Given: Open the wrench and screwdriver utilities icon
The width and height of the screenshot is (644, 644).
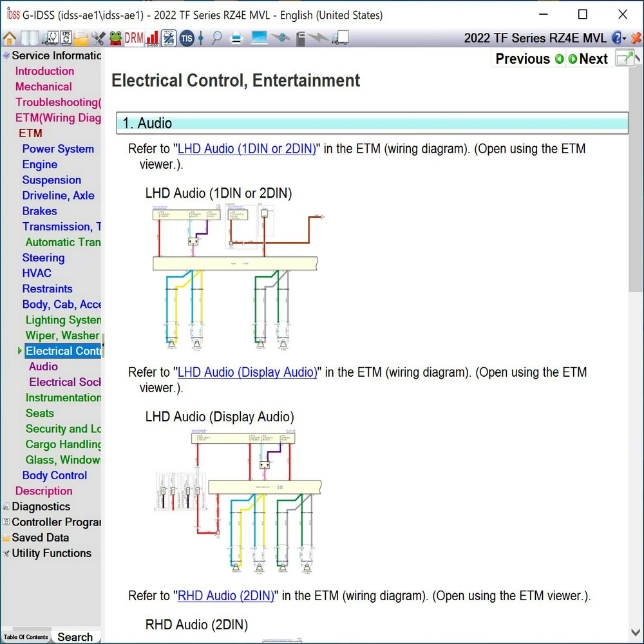Looking at the screenshot, I should point(98,38).
